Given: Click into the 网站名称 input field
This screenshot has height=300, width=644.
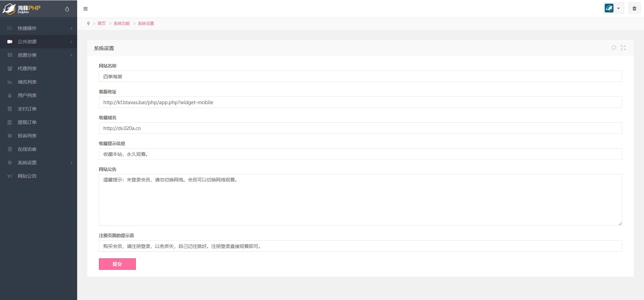Looking at the screenshot, I should (x=360, y=77).
